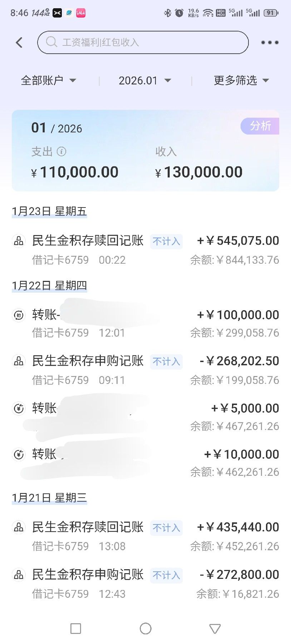Click the 工资福利|红包收入 search field
The image size is (291, 644).
[143, 43]
